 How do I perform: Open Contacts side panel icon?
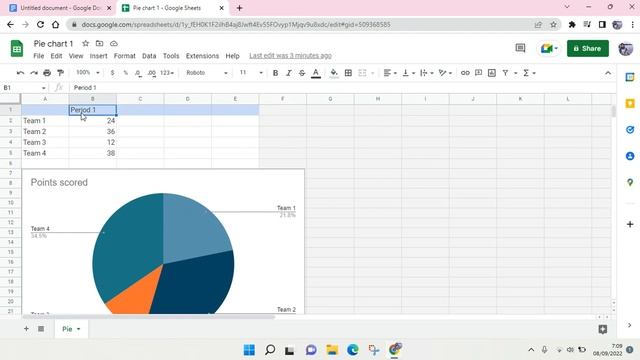coord(630,156)
